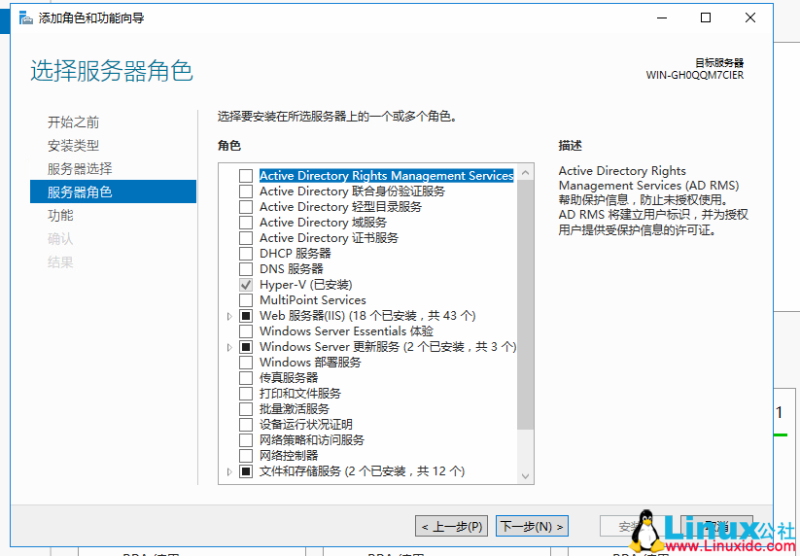800x556 pixels.
Task: Check the Windows 部署服务 checkbox
Action: (x=246, y=363)
